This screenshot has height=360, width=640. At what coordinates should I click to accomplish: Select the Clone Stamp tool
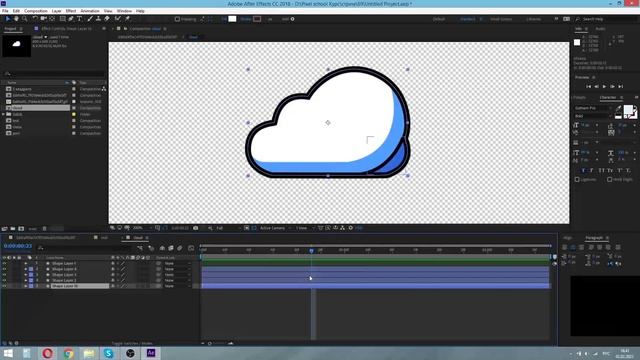coord(98,19)
